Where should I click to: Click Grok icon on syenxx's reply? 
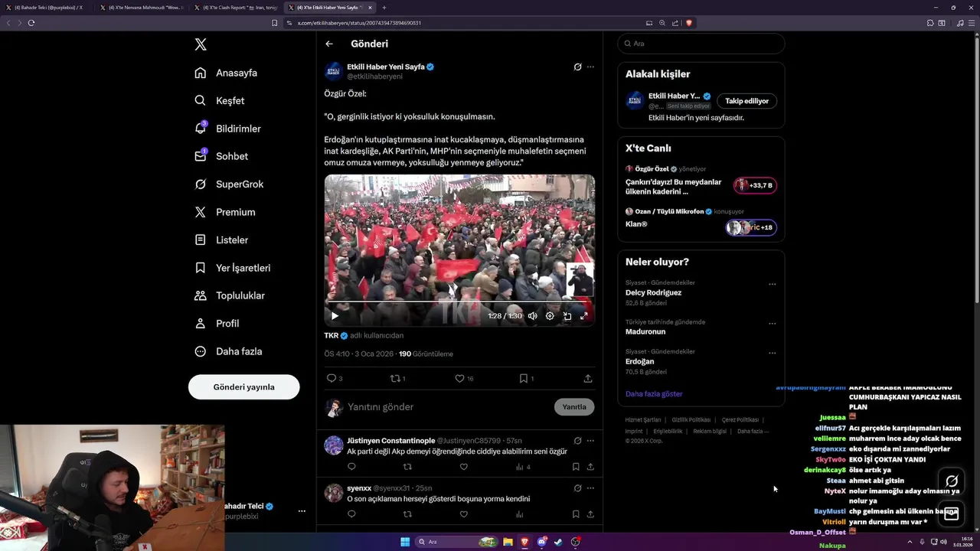click(x=577, y=488)
